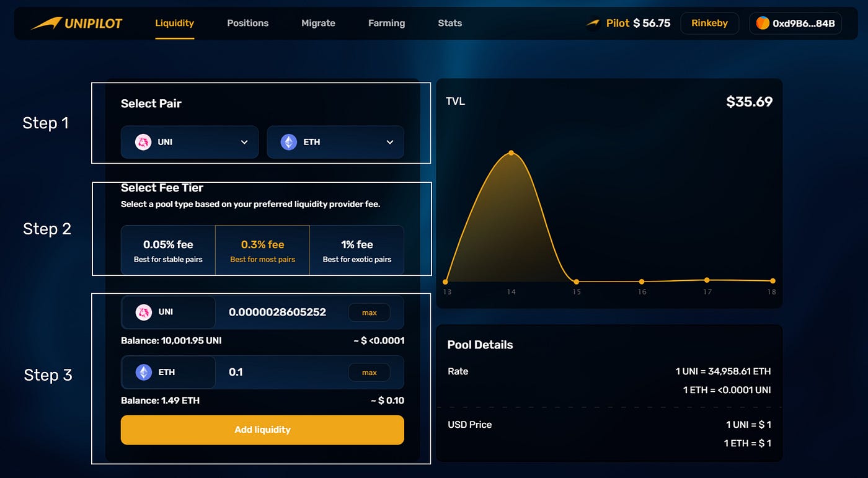The width and height of the screenshot is (868, 478).
Task: Click the Unipilot logo in the header
Action: [76, 23]
